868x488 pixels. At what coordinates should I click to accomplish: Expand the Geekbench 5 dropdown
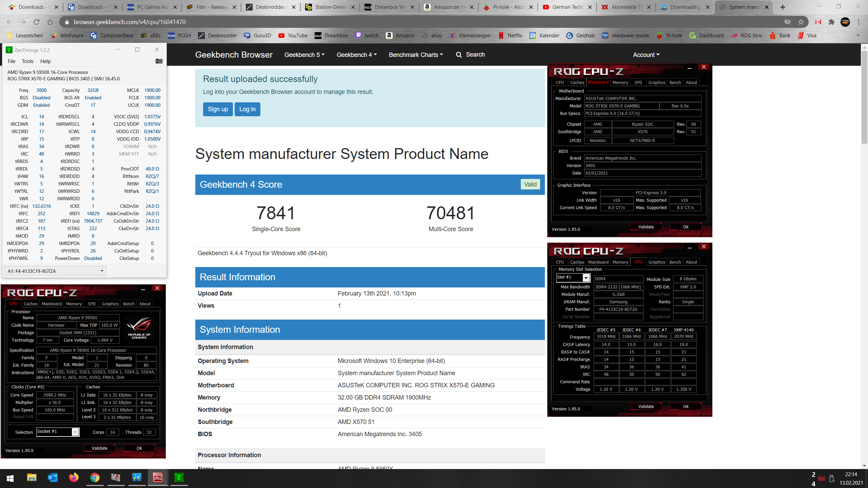[x=304, y=55]
